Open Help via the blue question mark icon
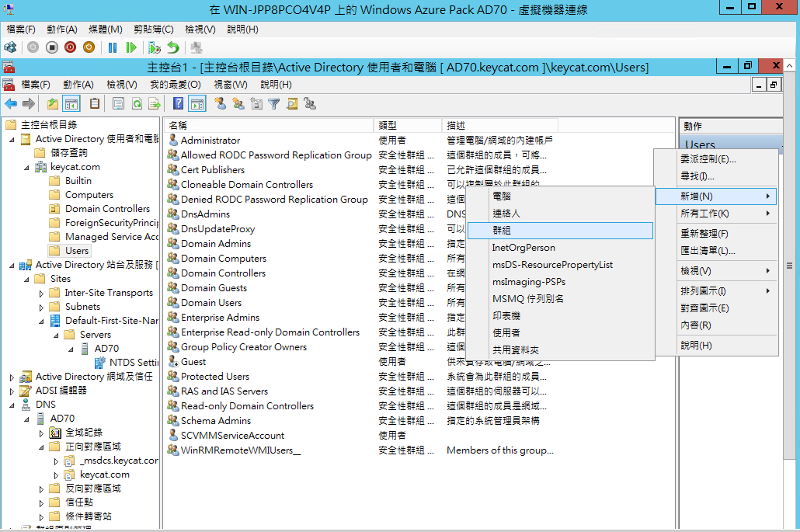Image resolution: width=800 pixels, height=532 pixels. point(178,104)
